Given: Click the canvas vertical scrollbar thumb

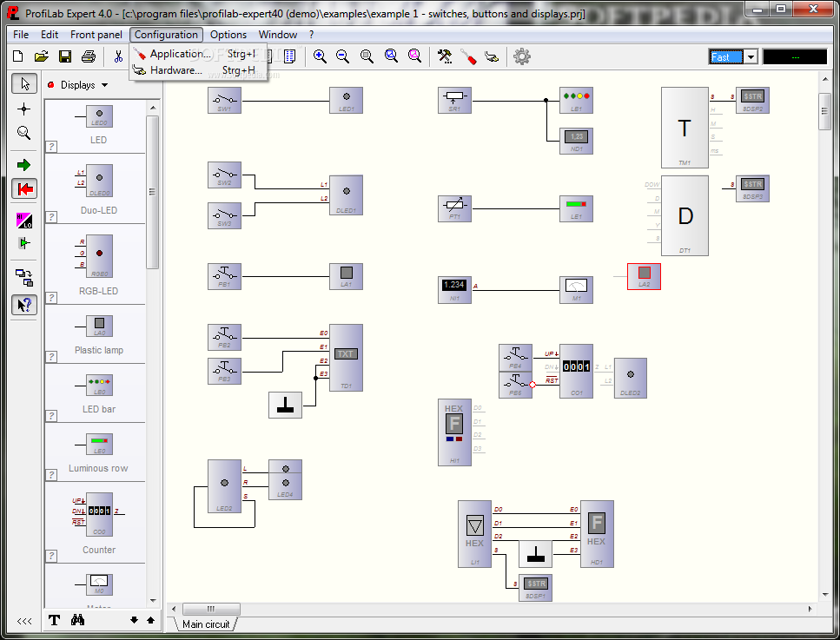Looking at the screenshot, I should tap(824, 111).
